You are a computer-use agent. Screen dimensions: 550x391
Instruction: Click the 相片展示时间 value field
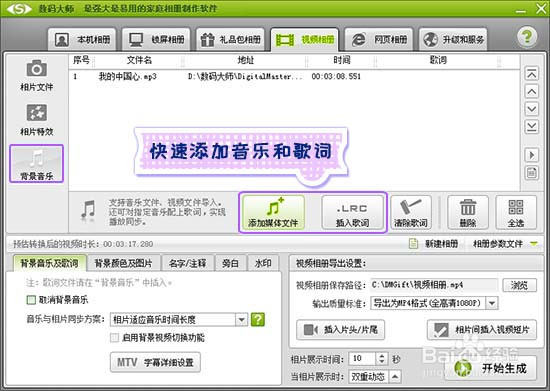click(x=362, y=358)
